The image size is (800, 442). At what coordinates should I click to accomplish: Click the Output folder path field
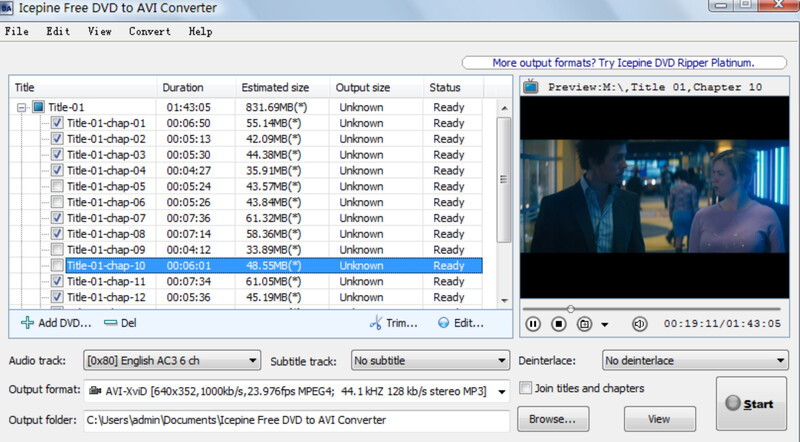click(x=296, y=420)
